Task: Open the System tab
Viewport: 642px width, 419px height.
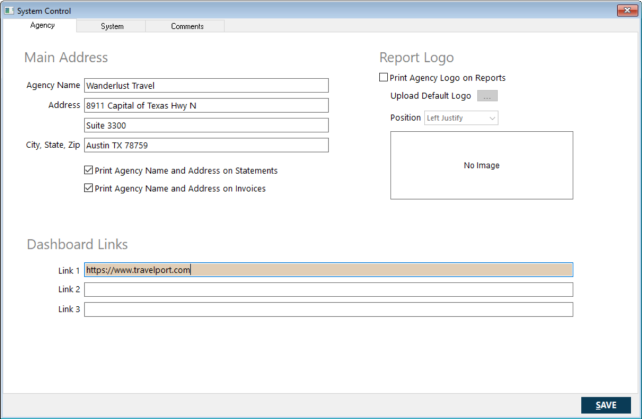Action: pyautogui.click(x=112, y=26)
